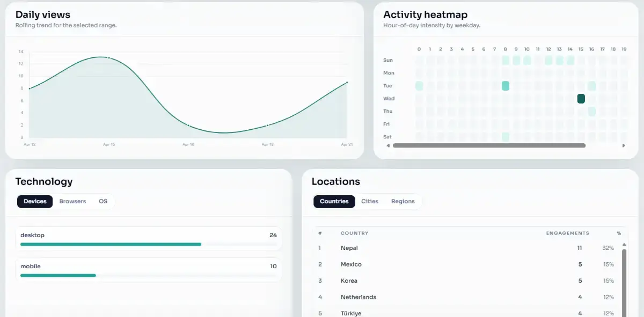644x317 pixels.
Task: Select the Netherlands country row
Action: [466, 297]
